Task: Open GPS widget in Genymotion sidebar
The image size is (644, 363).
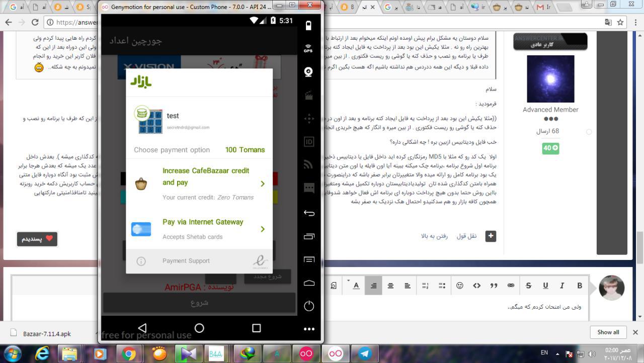Action: tap(308, 48)
